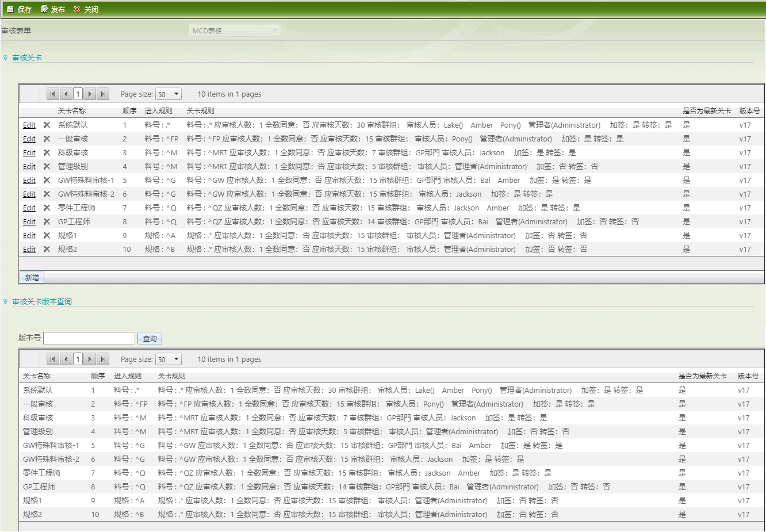Delete the 管理级别 row
Image resolution: width=766 pixels, height=532 pixels.
point(47,166)
